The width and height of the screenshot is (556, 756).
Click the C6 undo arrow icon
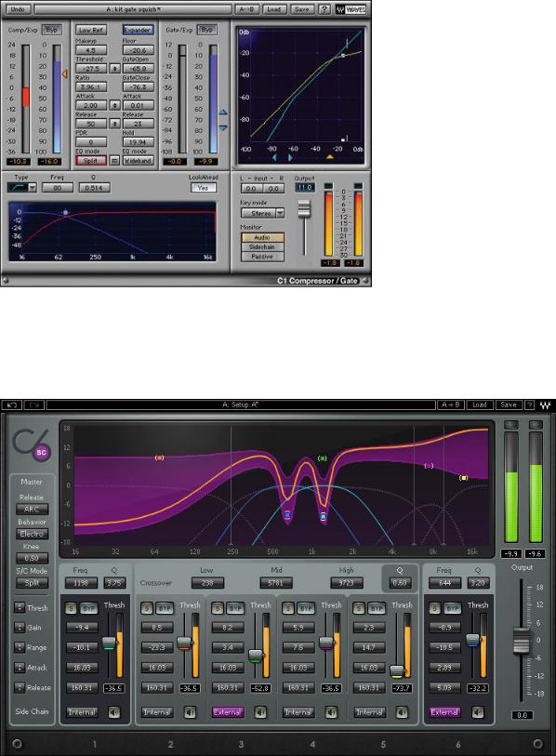point(12,405)
